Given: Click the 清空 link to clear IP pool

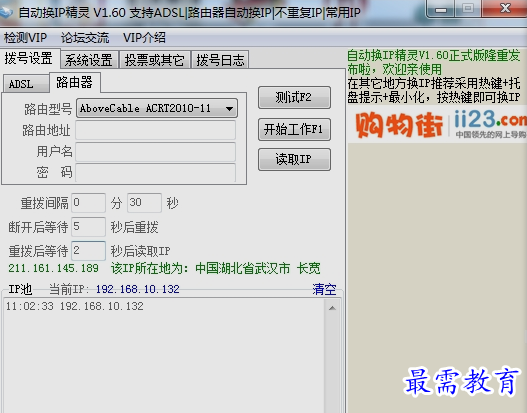Looking at the screenshot, I should coord(324,289).
